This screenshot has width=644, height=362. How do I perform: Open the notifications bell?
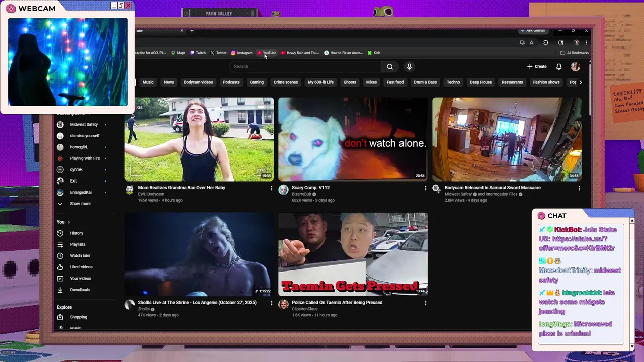(559, 67)
